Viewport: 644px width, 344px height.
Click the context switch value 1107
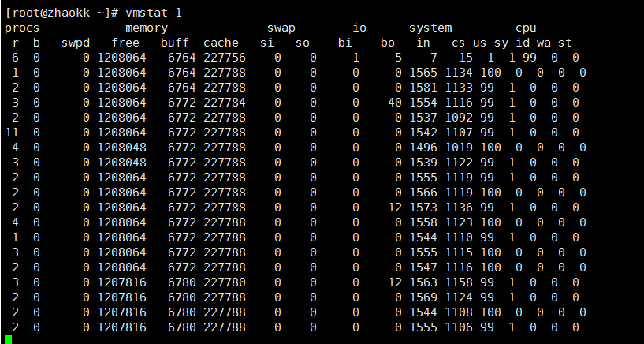[459, 133]
